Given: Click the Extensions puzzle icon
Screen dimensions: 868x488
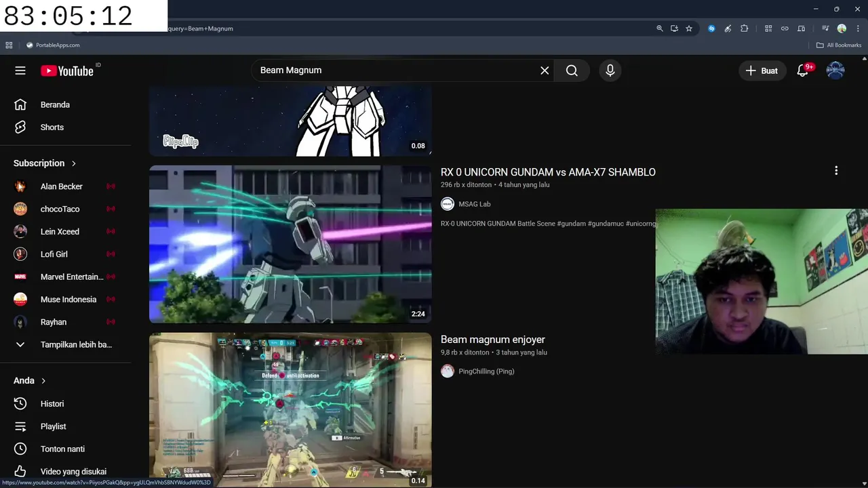Looking at the screenshot, I should 745,28.
